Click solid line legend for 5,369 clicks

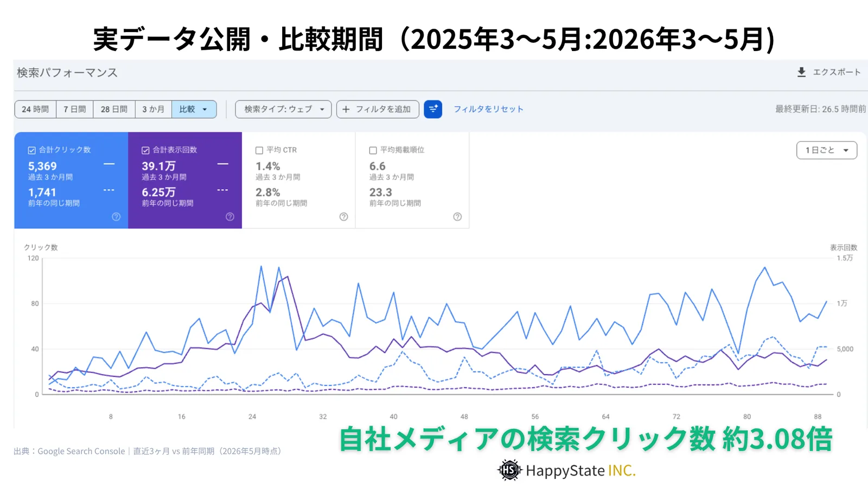(x=109, y=164)
